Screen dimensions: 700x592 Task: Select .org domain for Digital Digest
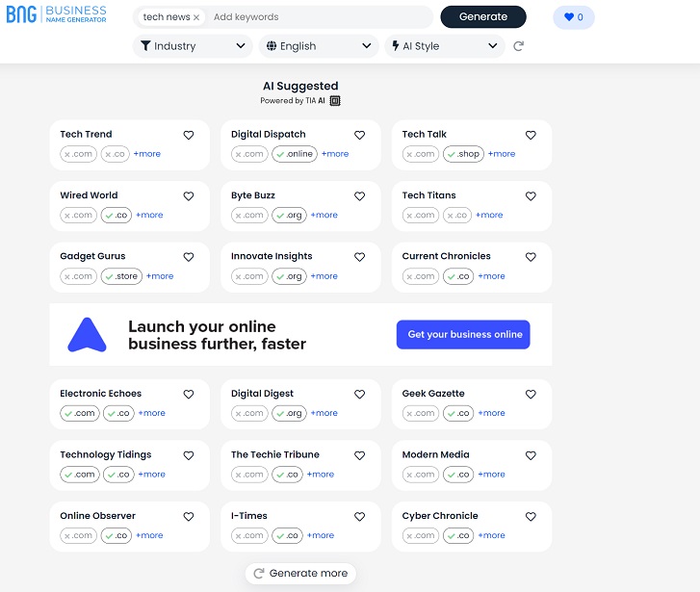[289, 413]
